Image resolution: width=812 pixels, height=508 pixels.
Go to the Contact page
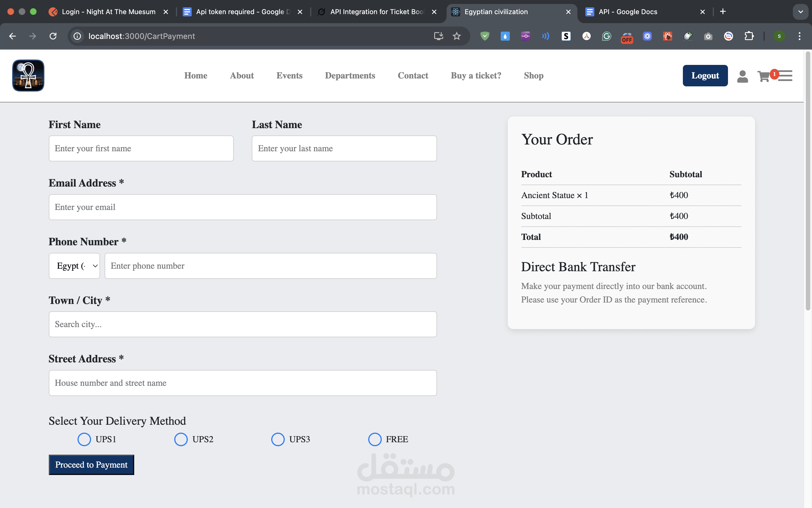pyautogui.click(x=413, y=76)
